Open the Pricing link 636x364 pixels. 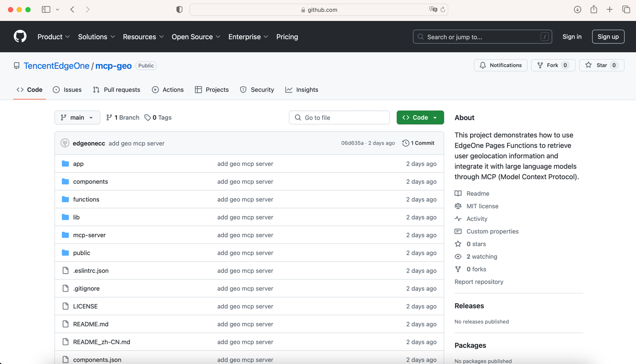coord(287,37)
